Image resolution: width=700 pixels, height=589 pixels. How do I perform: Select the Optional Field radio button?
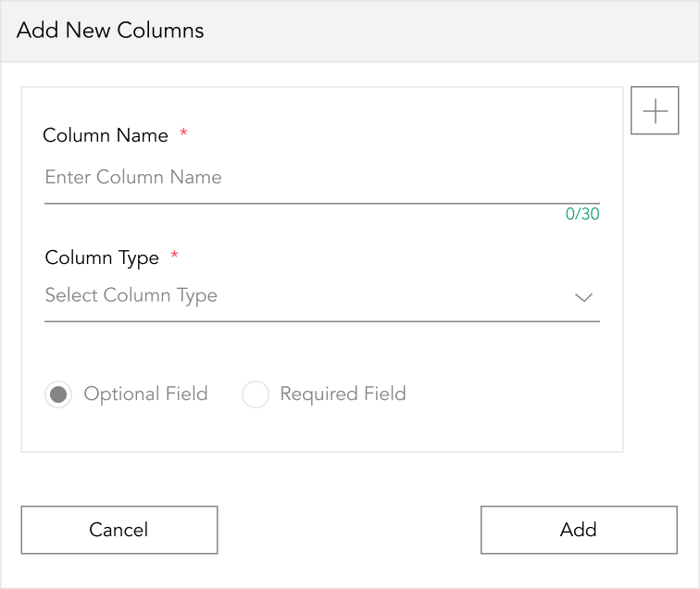pos(58,395)
